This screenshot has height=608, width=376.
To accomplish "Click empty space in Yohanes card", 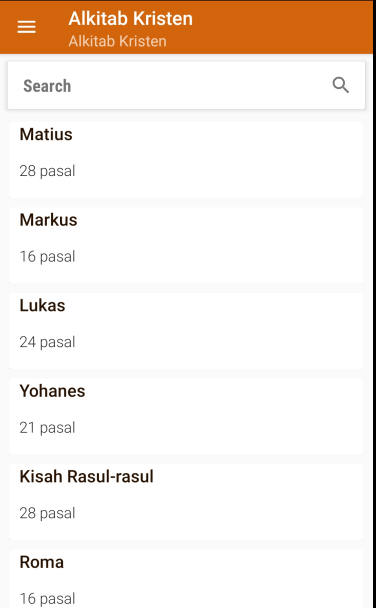I will tap(233, 416).
